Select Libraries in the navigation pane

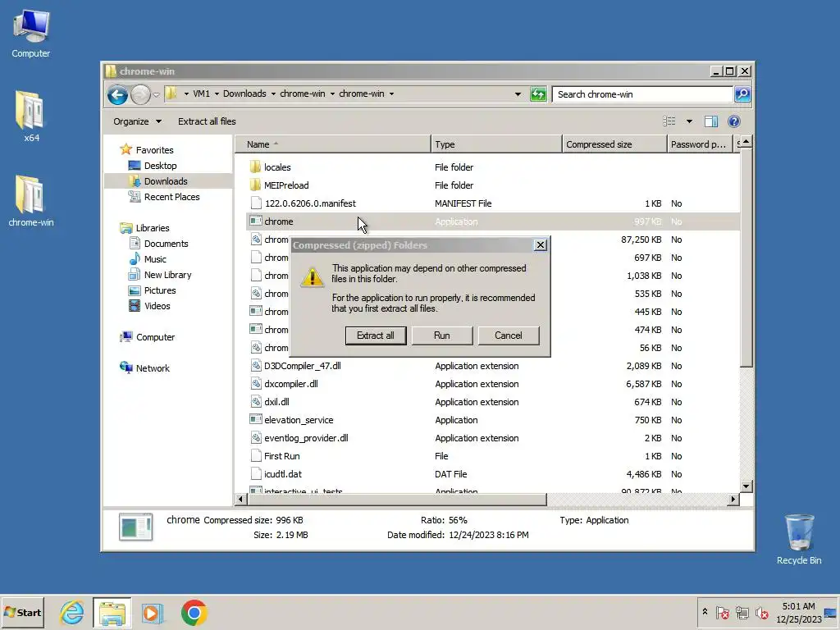[152, 228]
